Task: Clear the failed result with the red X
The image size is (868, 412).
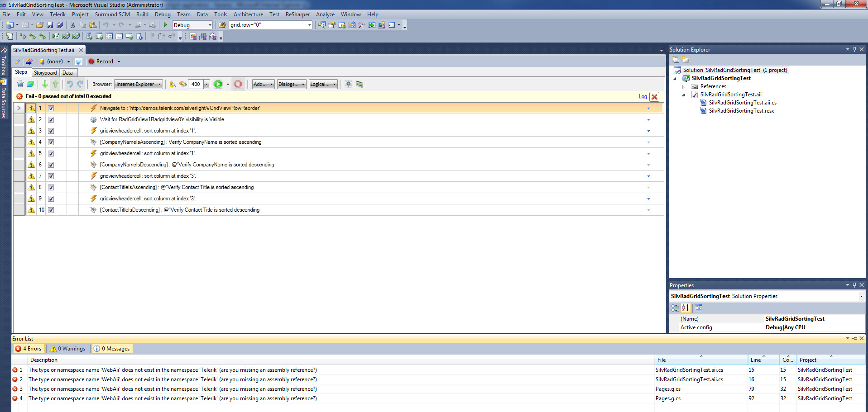Action: [x=654, y=97]
